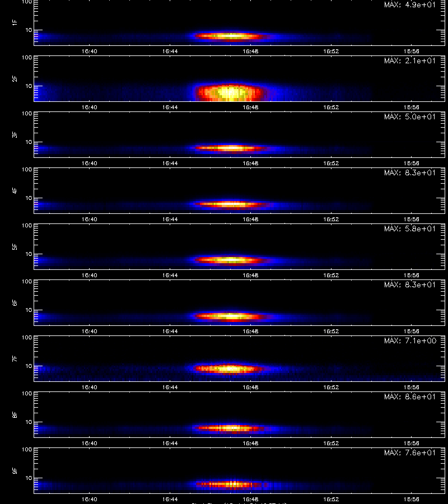Click the 100 y-axis label of panel 2F
The image size is (448, 504).
click(27, 58)
